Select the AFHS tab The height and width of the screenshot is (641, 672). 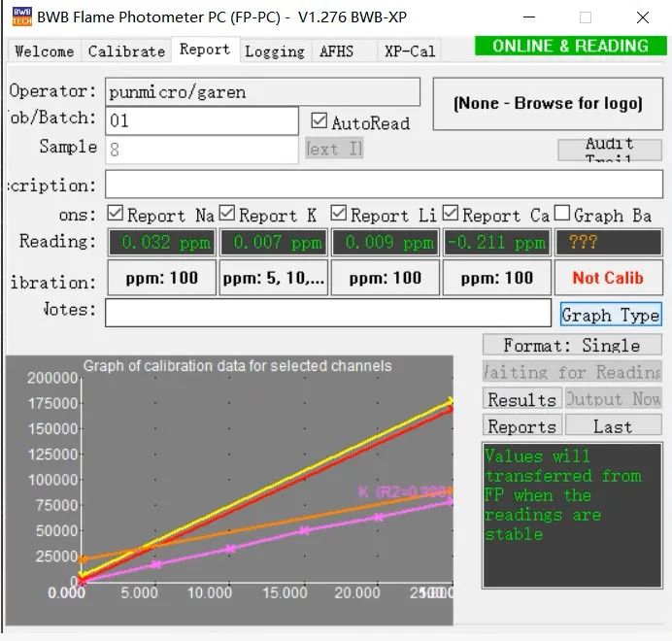(336, 51)
